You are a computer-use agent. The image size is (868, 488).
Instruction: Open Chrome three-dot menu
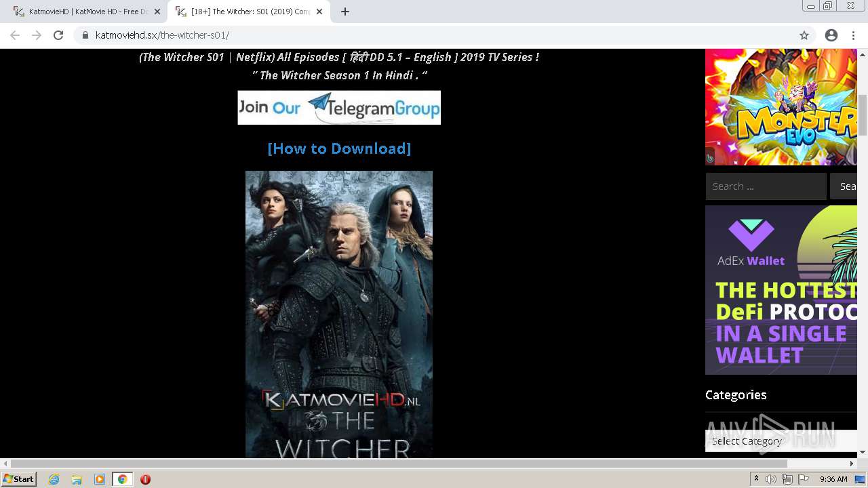(x=853, y=35)
